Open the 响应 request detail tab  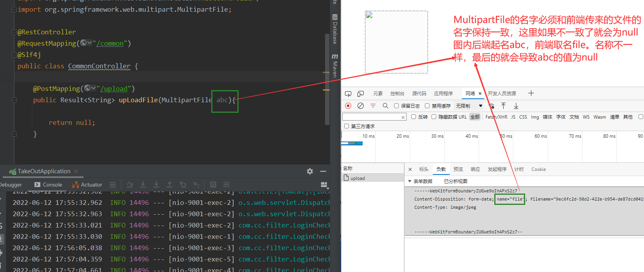pyautogui.click(x=475, y=169)
